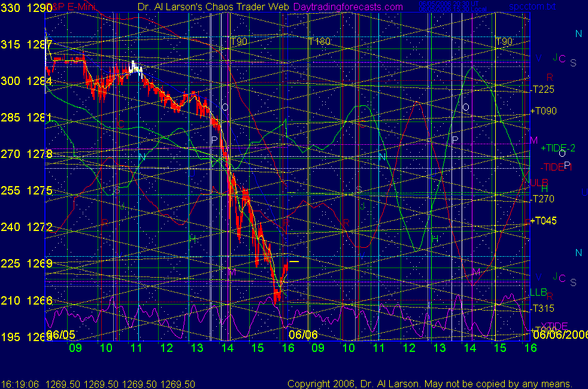This screenshot has height=389, width=588.
Task: Select the green LLB band label
Action: pos(538,292)
